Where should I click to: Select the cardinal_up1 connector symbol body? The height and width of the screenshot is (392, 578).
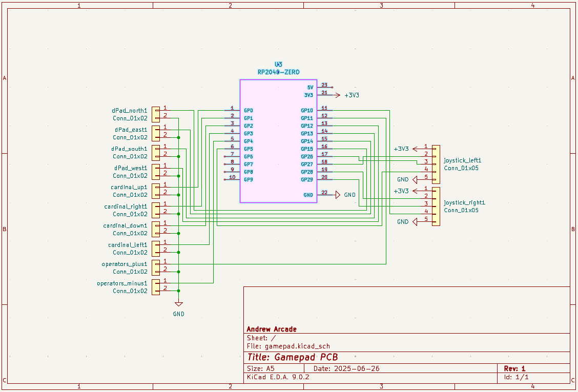coord(156,191)
